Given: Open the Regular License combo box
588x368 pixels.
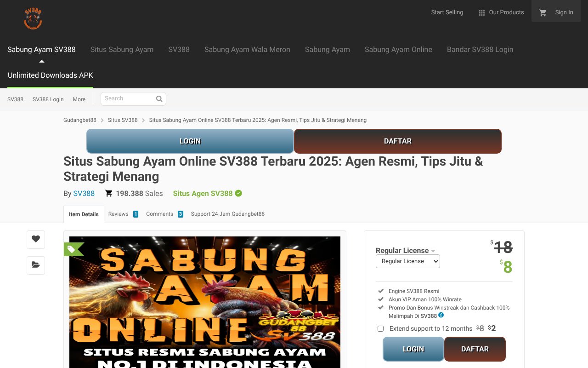Looking at the screenshot, I should [x=407, y=261].
